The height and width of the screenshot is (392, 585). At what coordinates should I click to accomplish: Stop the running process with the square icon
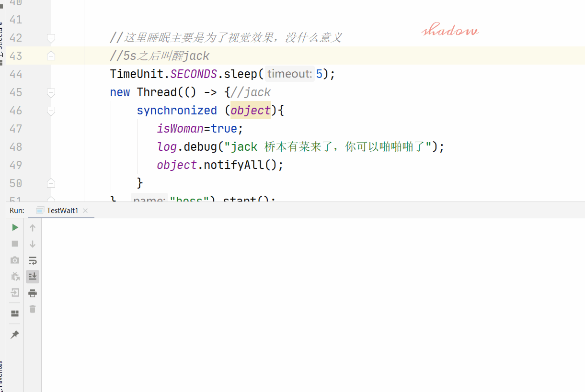(x=15, y=244)
